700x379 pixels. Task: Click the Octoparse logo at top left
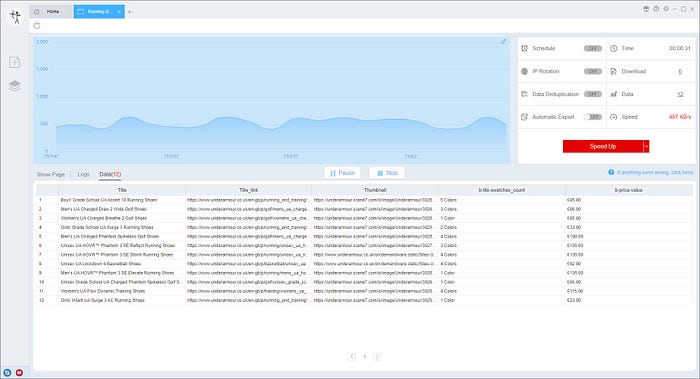point(15,17)
